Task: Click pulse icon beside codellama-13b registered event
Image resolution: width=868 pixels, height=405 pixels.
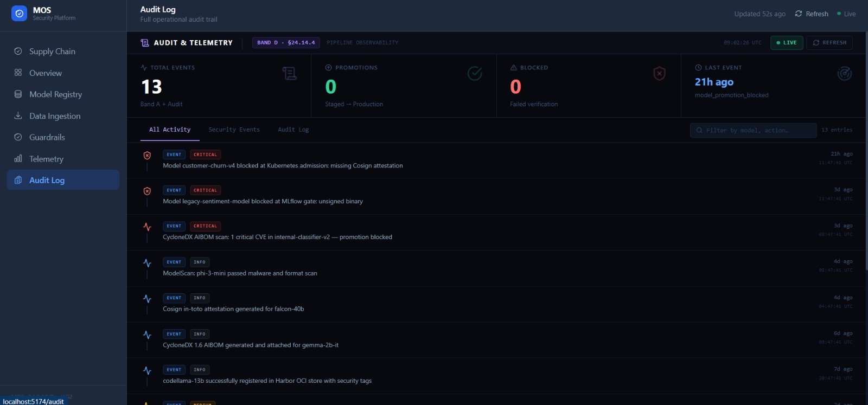Action: [x=147, y=371]
